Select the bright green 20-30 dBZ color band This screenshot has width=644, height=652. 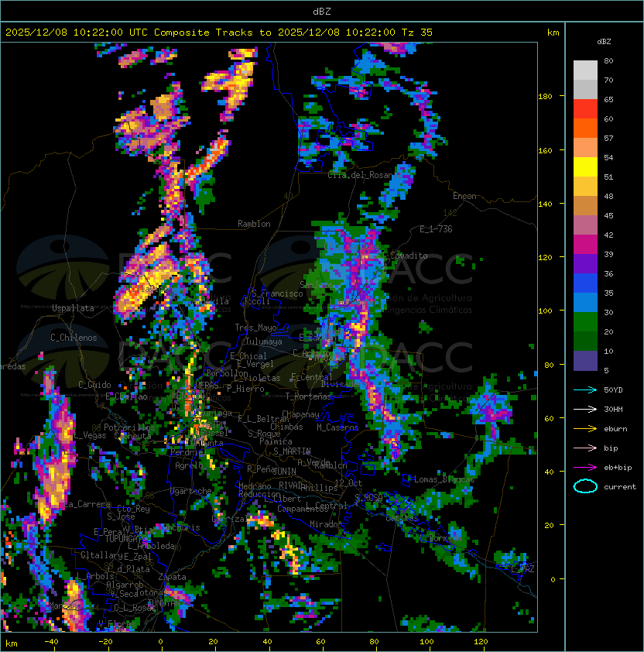click(585, 322)
